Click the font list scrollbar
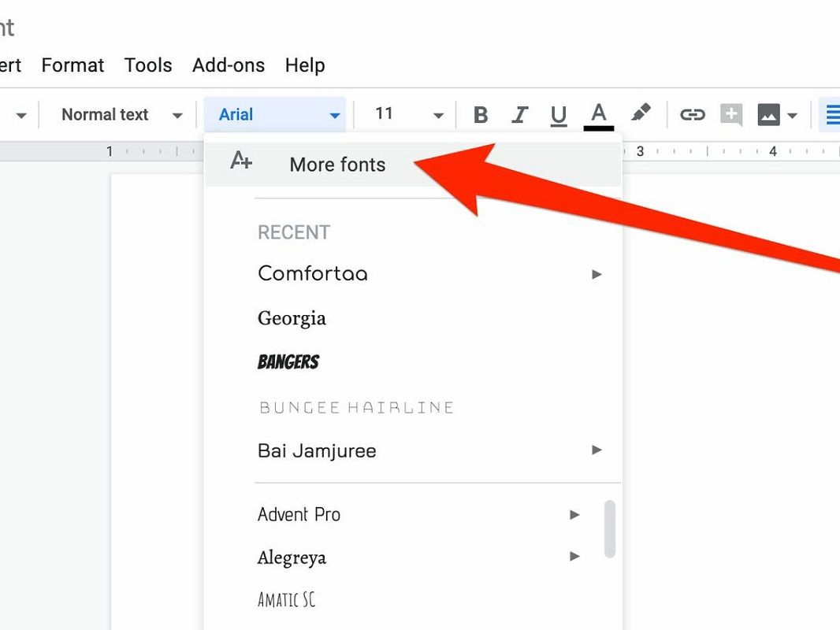This screenshot has height=630, width=840. [609, 529]
